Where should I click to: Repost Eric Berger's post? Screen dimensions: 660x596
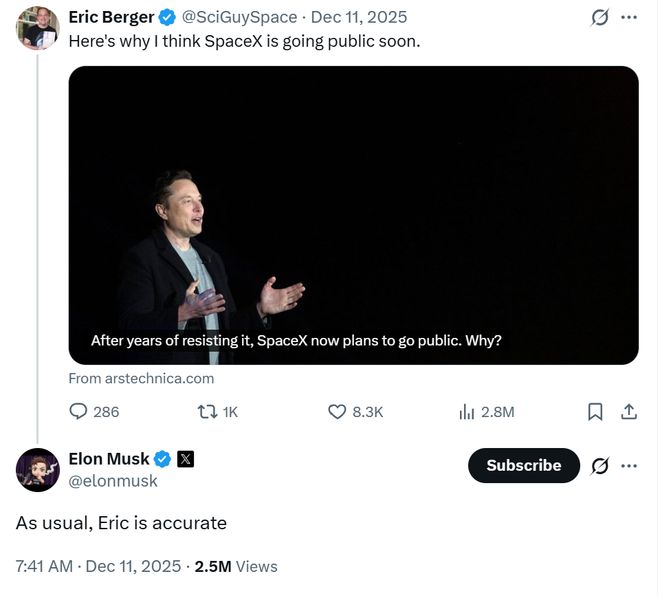click(x=208, y=411)
